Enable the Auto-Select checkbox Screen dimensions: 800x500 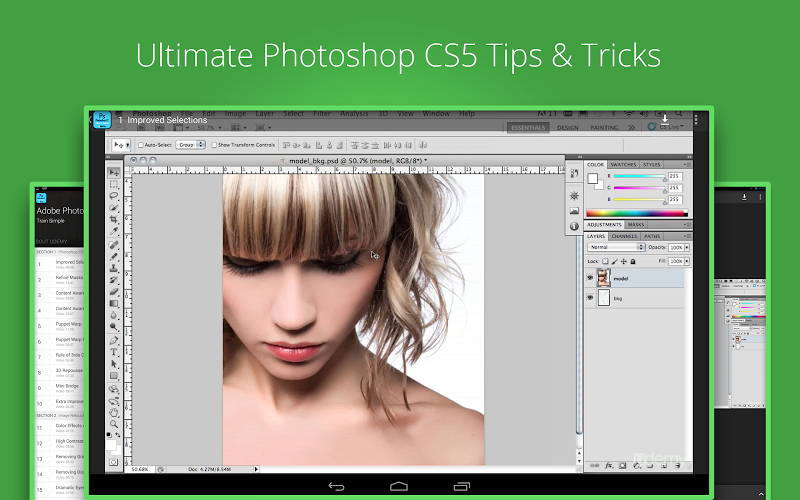coord(140,145)
